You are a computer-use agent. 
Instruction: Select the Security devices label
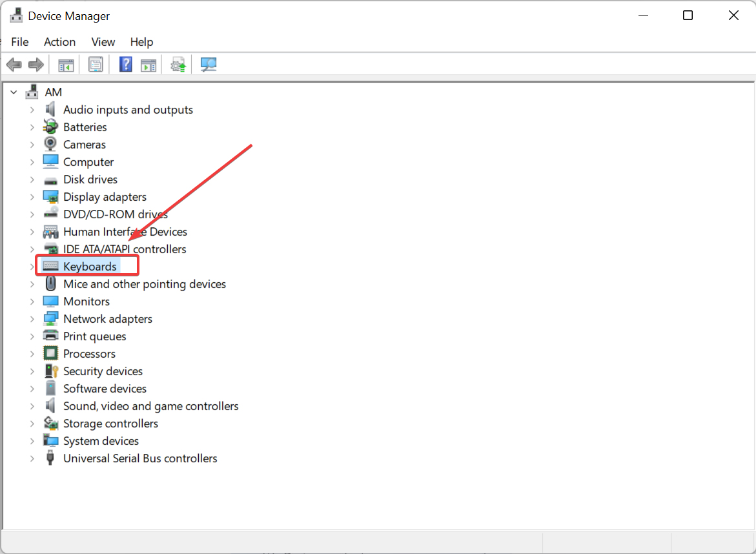[x=103, y=371]
